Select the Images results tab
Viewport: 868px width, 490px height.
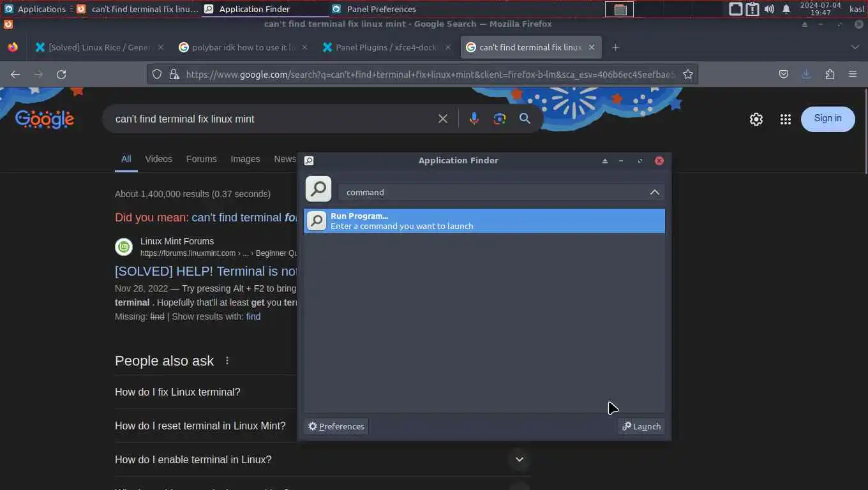[245, 159]
